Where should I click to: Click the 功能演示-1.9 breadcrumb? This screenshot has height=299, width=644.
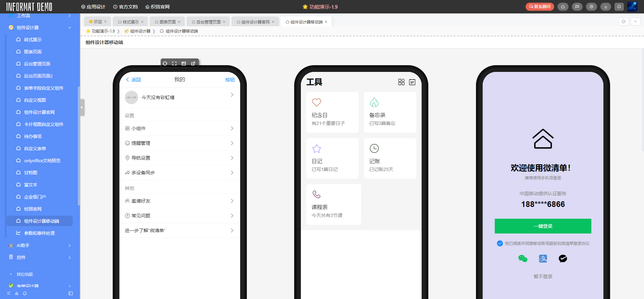click(x=100, y=31)
